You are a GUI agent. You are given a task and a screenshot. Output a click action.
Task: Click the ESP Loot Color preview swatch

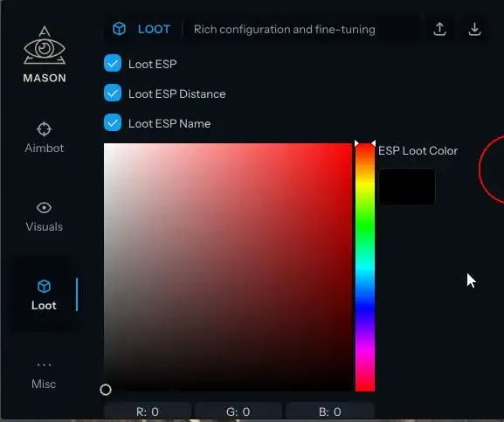click(x=407, y=186)
